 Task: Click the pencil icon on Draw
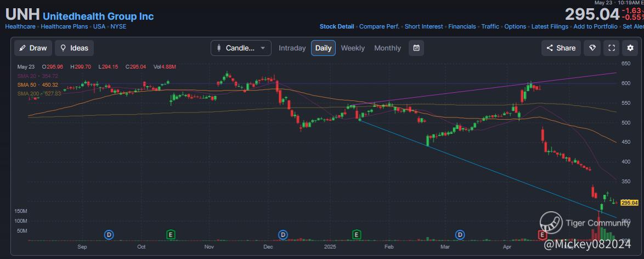click(22, 48)
